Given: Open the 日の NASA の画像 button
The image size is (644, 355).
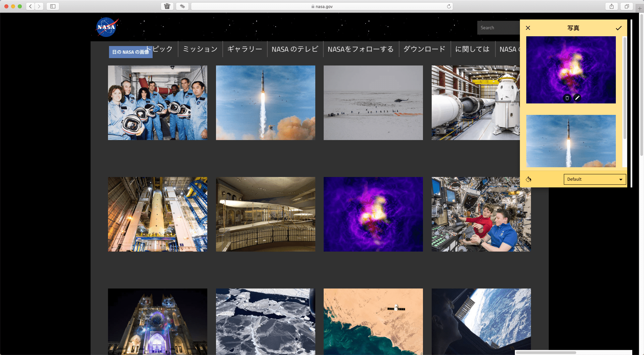Looking at the screenshot, I should [x=131, y=52].
